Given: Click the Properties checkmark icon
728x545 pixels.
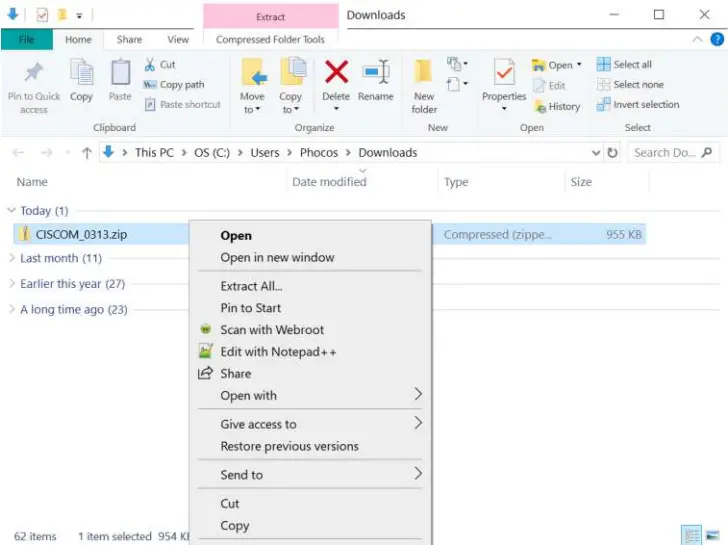Looking at the screenshot, I should pyautogui.click(x=504, y=72).
